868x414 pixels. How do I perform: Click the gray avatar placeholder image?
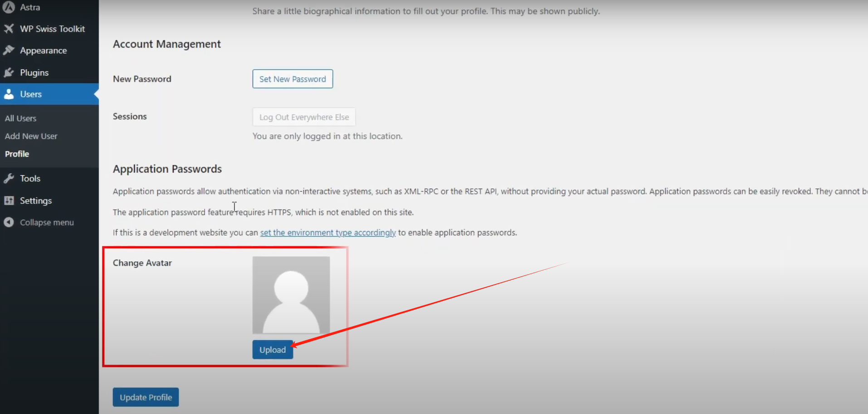pos(291,295)
